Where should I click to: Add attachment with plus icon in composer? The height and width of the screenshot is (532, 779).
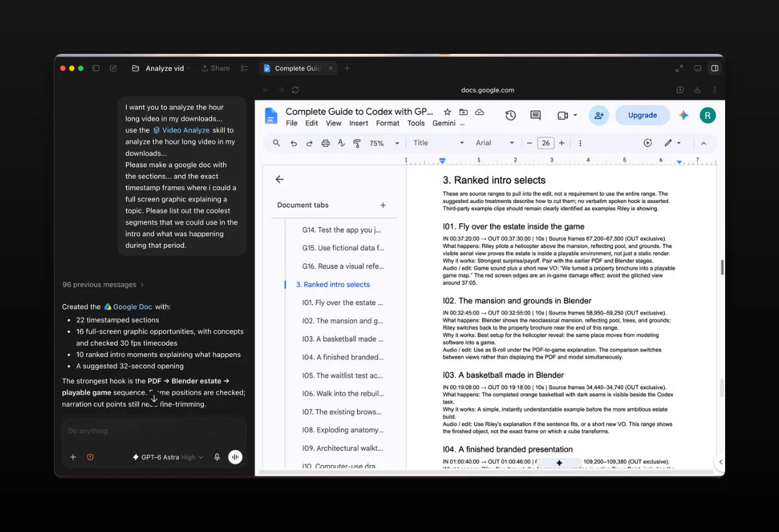(x=73, y=457)
